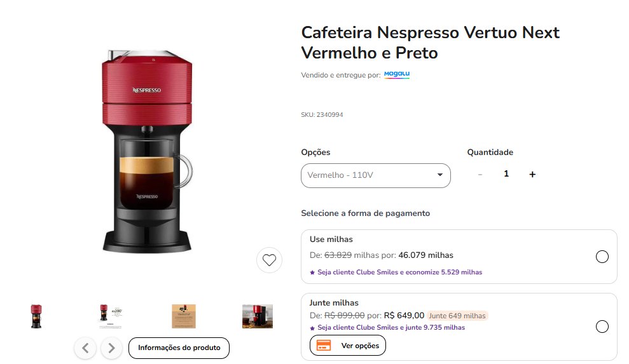
Task: Click the main Nespresso machine image
Action: point(147,152)
